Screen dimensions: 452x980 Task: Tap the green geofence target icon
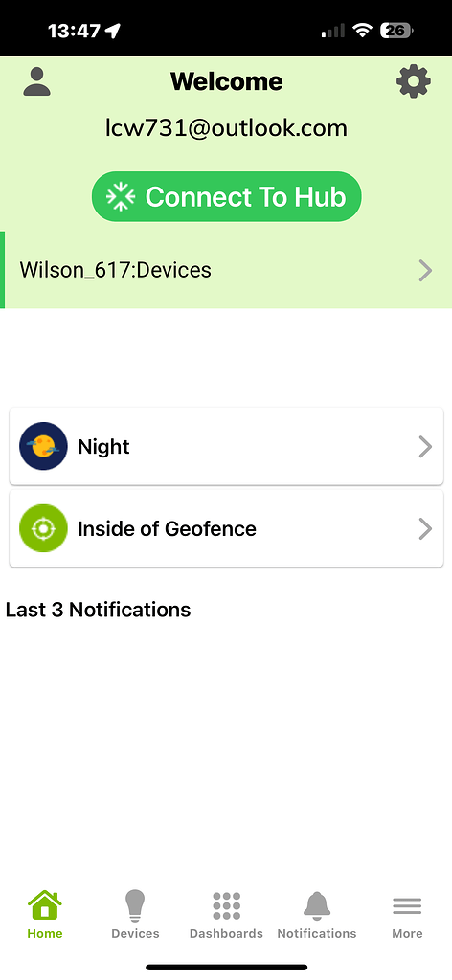click(43, 528)
